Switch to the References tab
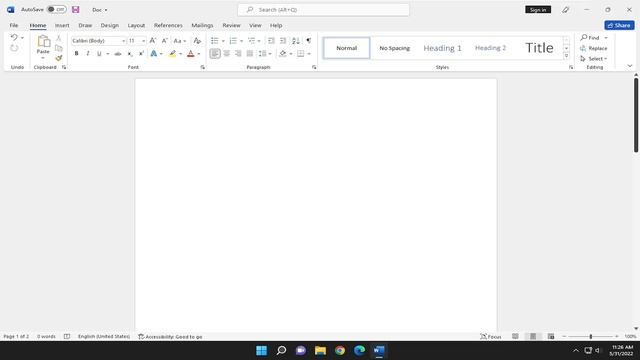 tap(168, 25)
